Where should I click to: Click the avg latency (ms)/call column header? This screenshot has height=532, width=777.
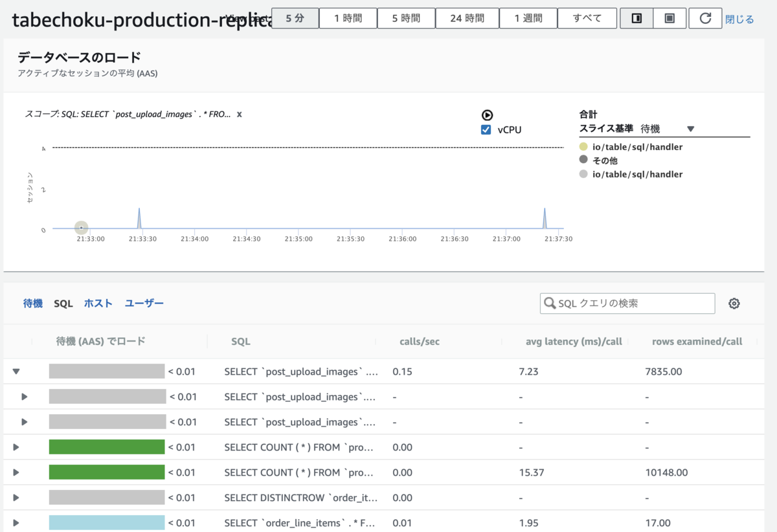574,341
